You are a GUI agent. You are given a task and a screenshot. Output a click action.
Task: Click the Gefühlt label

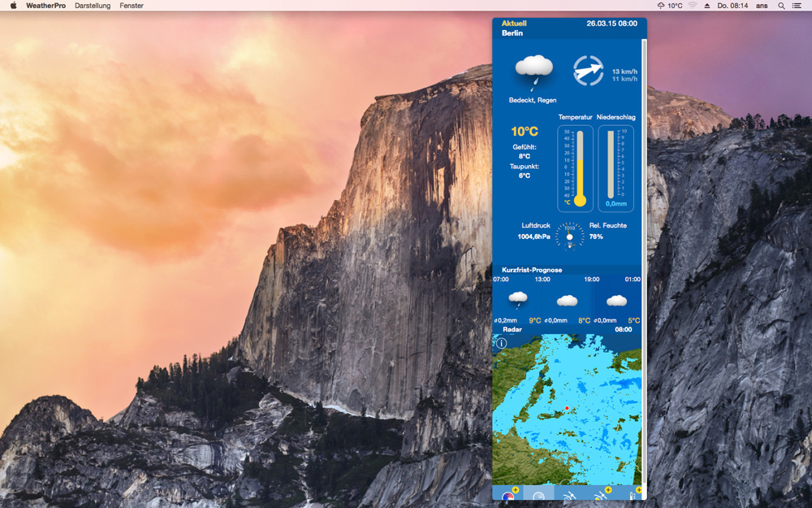click(x=525, y=147)
